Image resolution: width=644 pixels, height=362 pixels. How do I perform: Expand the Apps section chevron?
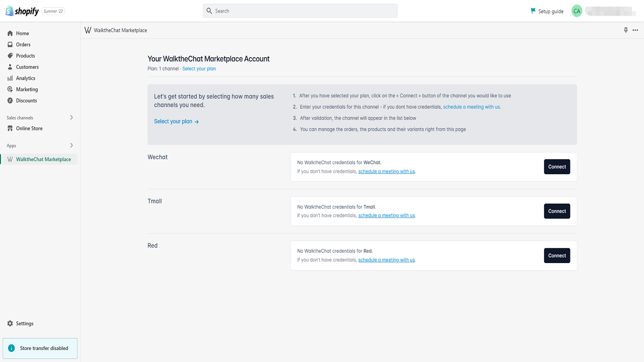(x=72, y=145)
